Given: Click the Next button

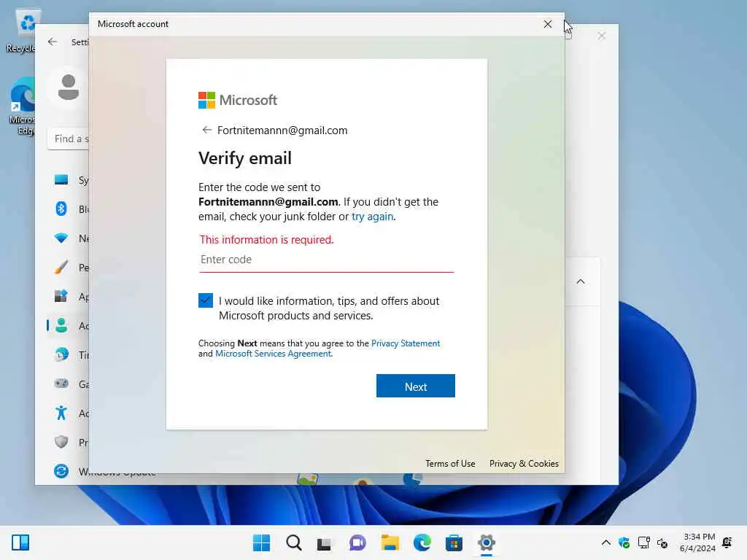Looking at the screenshot, I should (x=415, y=386).
